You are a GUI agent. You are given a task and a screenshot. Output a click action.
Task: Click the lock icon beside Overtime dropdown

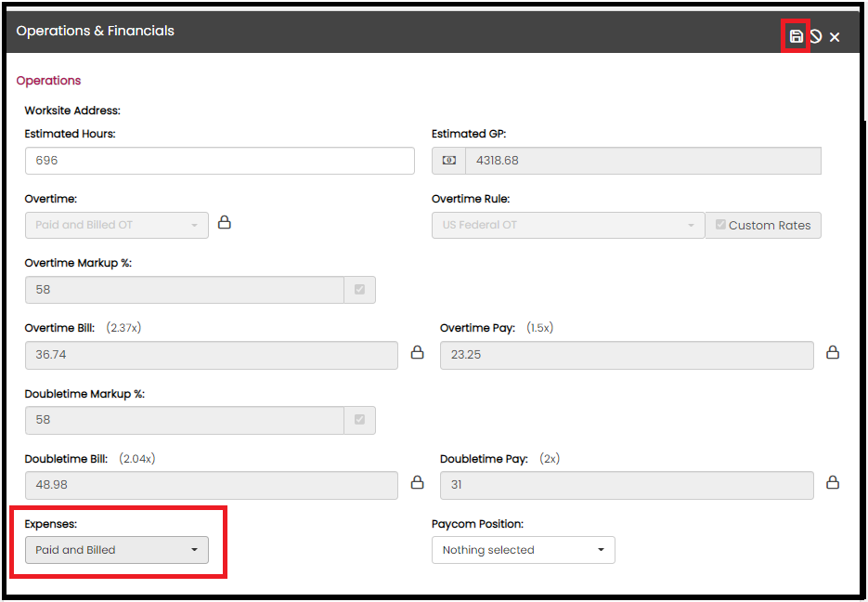pyautogui.click(x=225, y=223)
